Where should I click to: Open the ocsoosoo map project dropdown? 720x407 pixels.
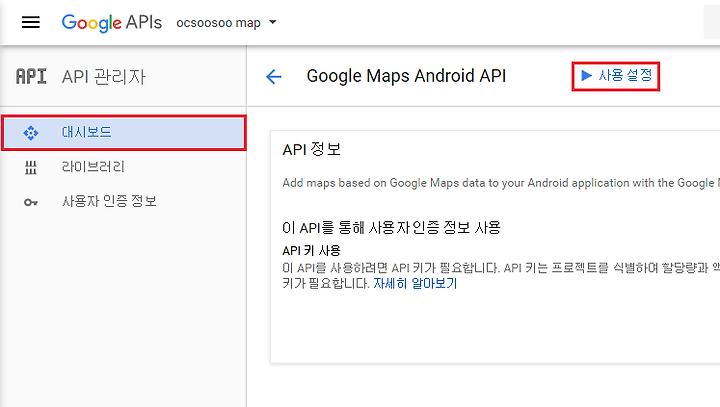tap(226, 23)
